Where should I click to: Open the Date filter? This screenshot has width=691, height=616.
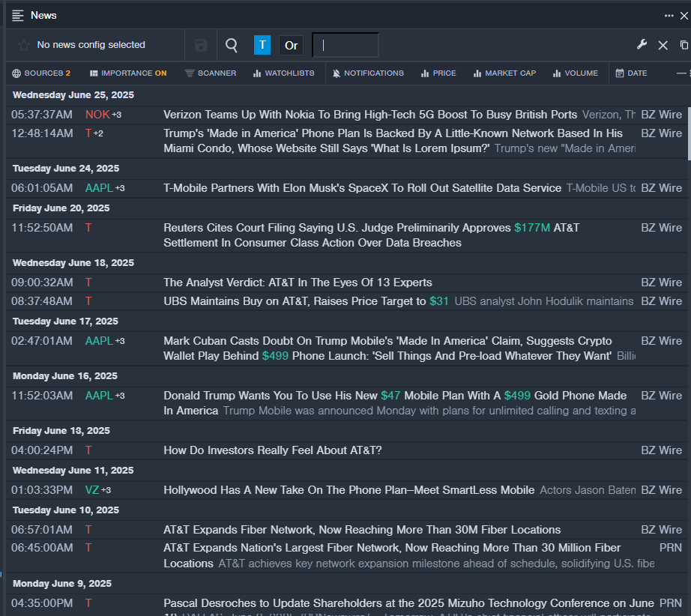tap(632, 73)
